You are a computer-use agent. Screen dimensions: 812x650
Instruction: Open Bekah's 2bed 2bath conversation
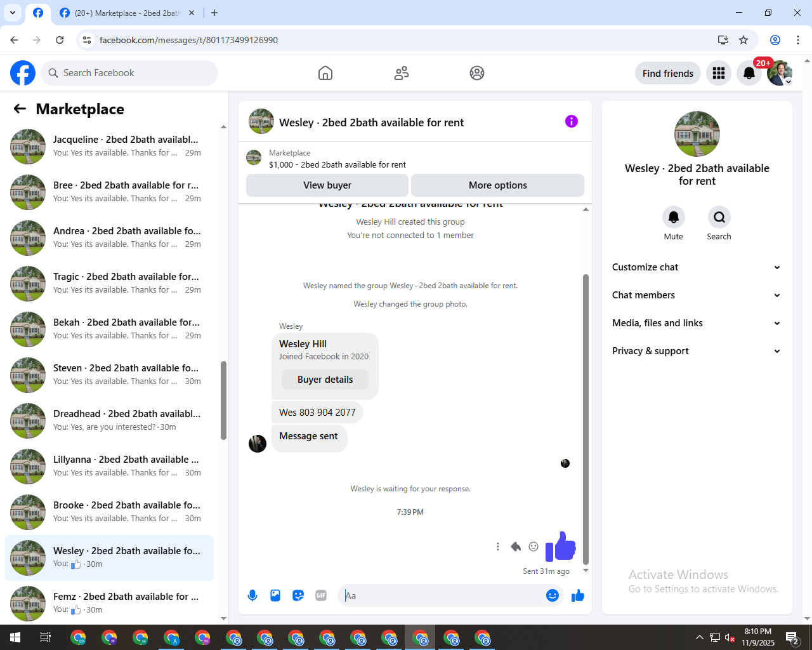point(109,329)
